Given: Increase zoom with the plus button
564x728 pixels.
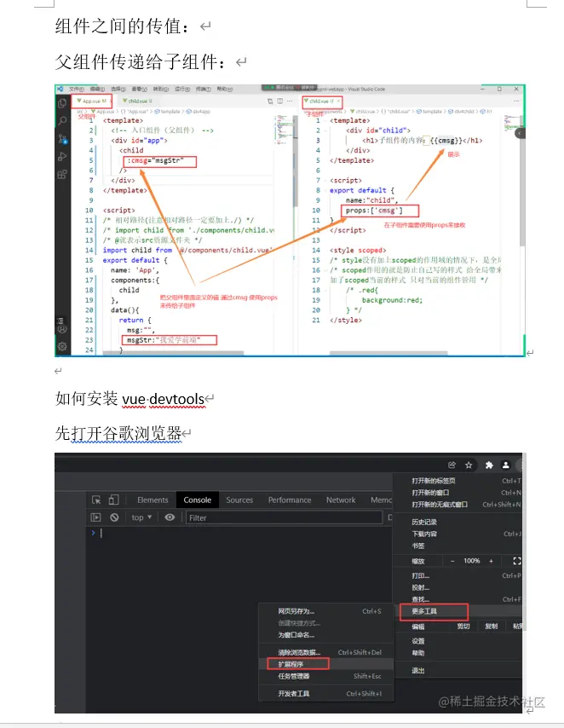Looking at the screenshot, I should 491,561.
